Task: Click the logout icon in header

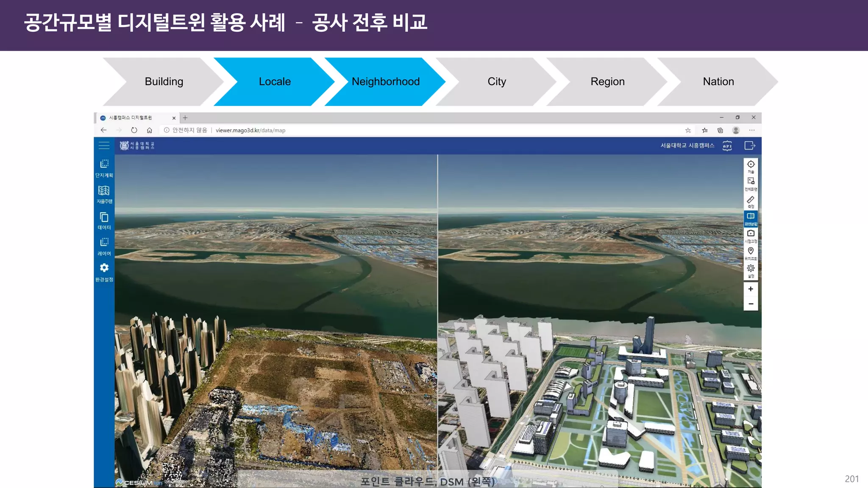Action: pos(750,146)
